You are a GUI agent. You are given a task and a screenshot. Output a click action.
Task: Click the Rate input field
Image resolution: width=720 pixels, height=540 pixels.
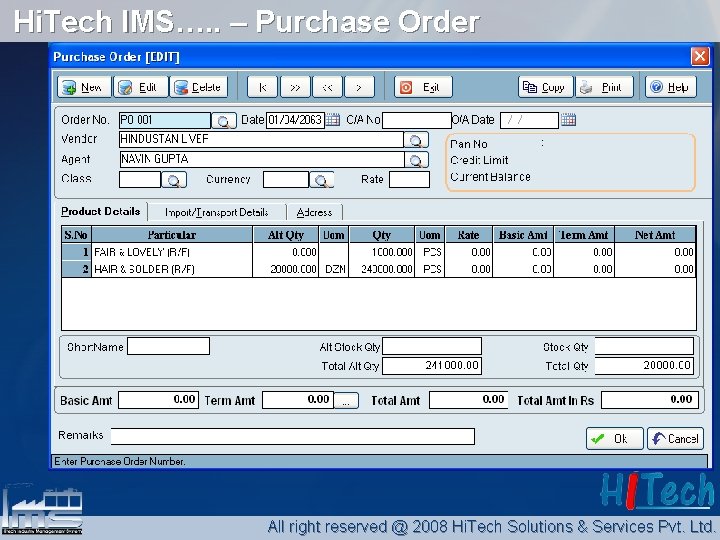409,180
